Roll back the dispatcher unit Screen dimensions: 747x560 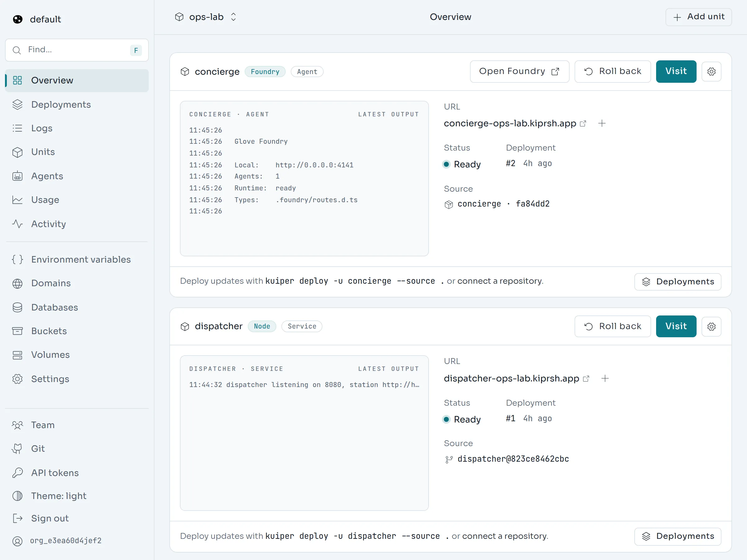[613, 326]
